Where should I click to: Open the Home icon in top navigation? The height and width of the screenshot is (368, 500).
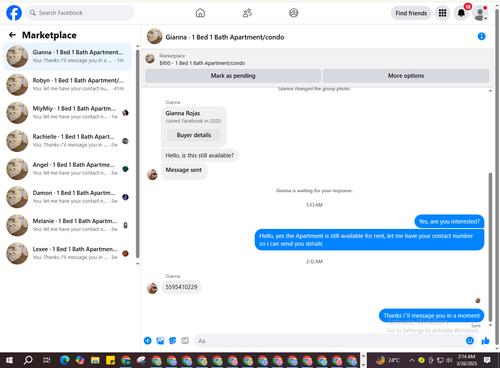200,13
